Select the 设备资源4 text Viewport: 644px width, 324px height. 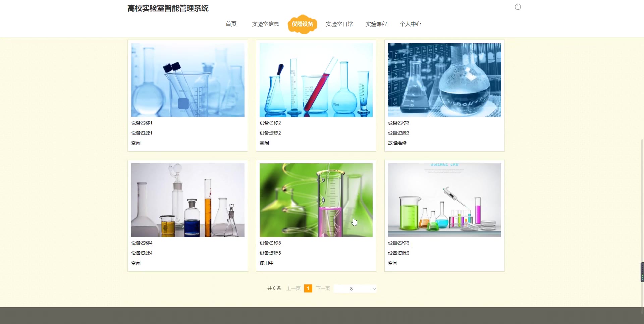tap(142, 253)
